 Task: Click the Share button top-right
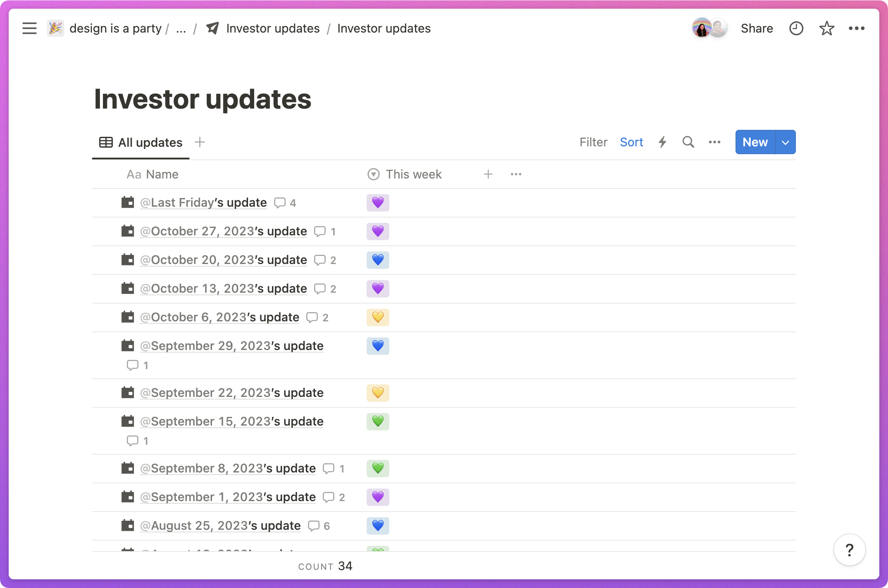[x=756, y=28]
